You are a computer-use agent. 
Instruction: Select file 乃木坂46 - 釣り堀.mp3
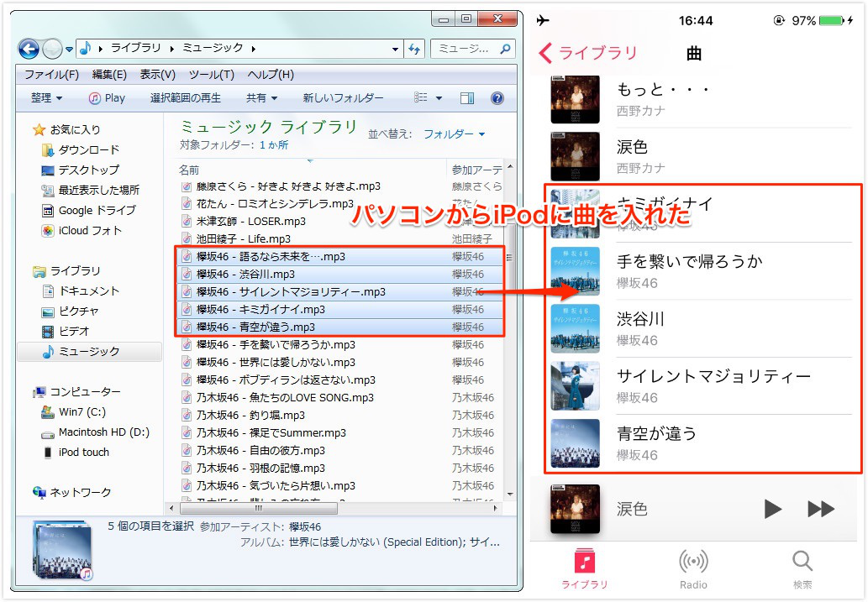(x=243, y=416)
